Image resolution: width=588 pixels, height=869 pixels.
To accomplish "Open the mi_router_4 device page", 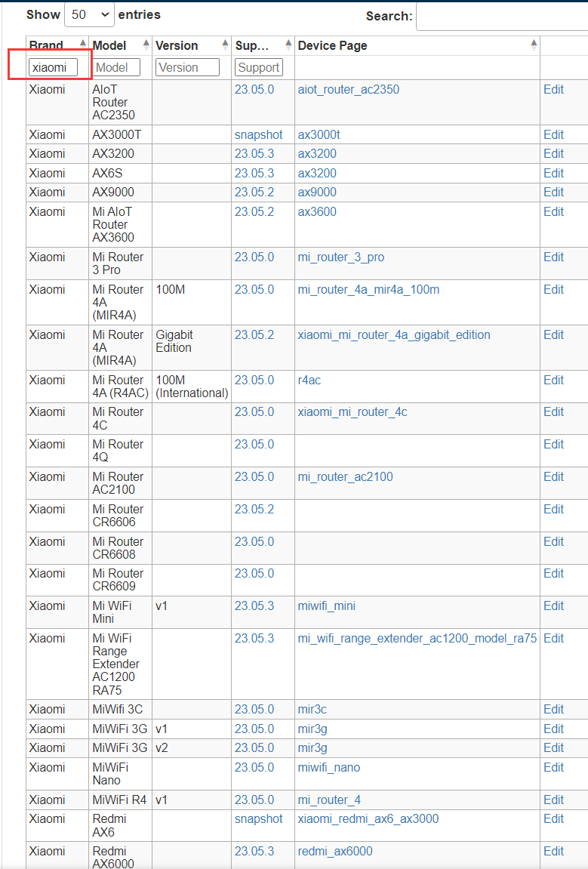I will coord(329,800).
